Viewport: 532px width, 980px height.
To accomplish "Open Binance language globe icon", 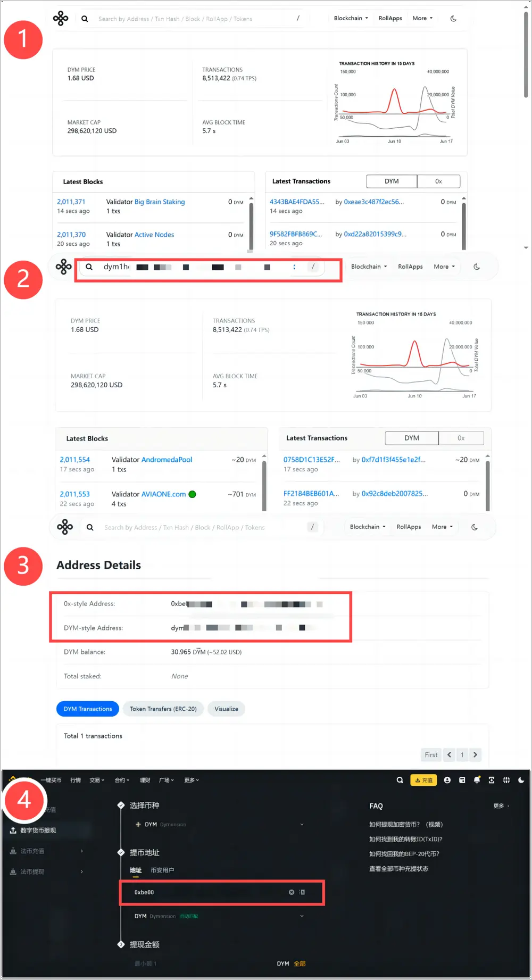I will click(x=506, y=780).
